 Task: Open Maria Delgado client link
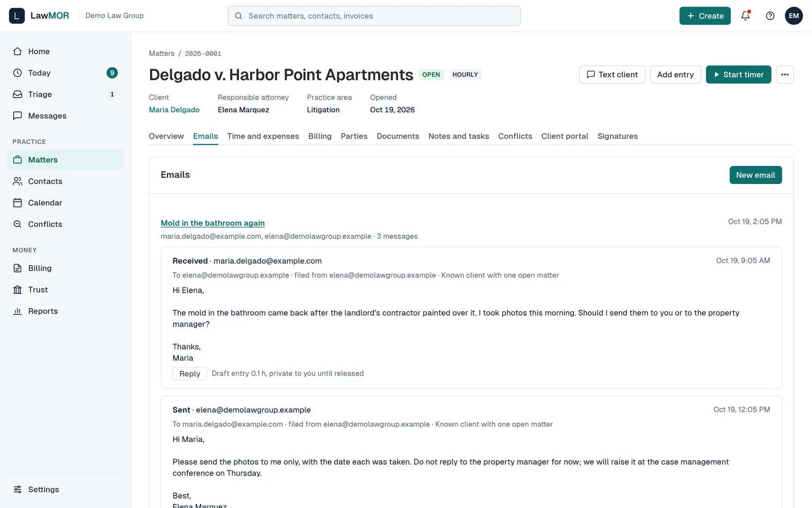point(174,110)
